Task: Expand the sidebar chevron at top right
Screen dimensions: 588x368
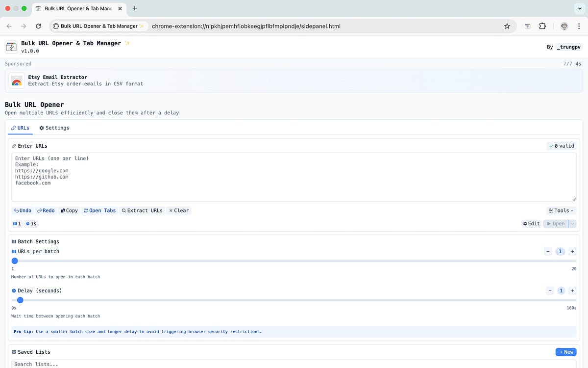Action: click(580, 8)
